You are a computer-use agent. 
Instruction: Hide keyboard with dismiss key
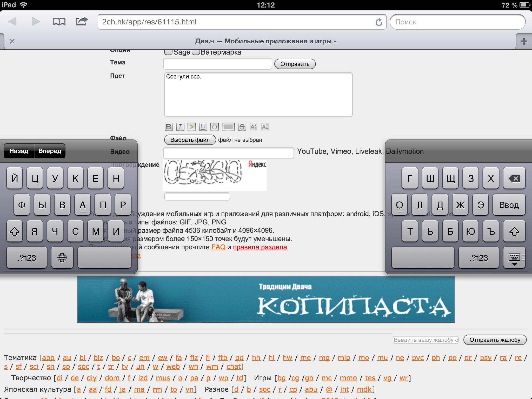(x=514, y=258)
